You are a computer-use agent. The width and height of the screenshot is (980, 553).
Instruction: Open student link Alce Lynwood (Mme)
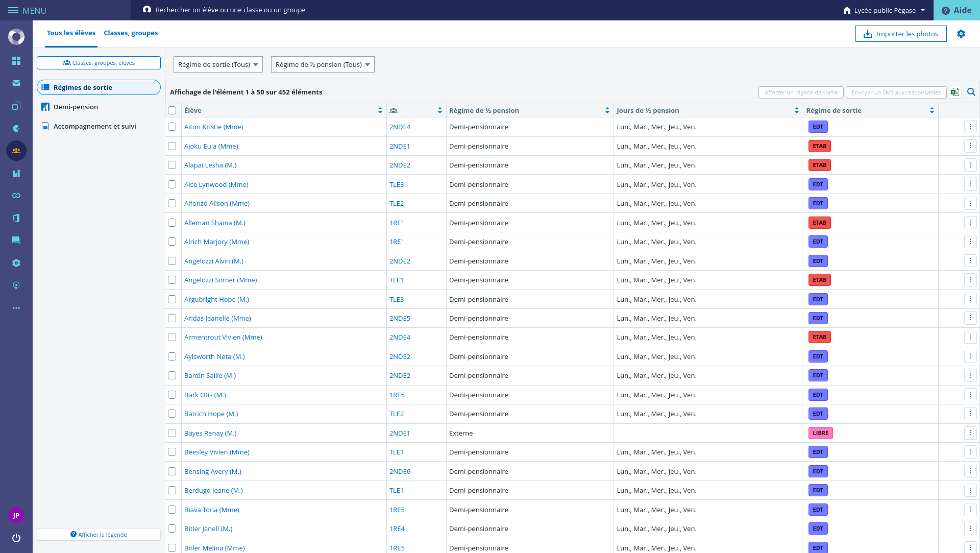click(x=216, y=184)
